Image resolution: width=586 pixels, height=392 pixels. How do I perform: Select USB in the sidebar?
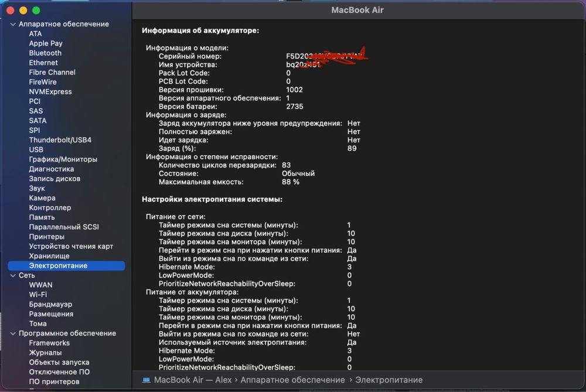(x=36, y=149)
